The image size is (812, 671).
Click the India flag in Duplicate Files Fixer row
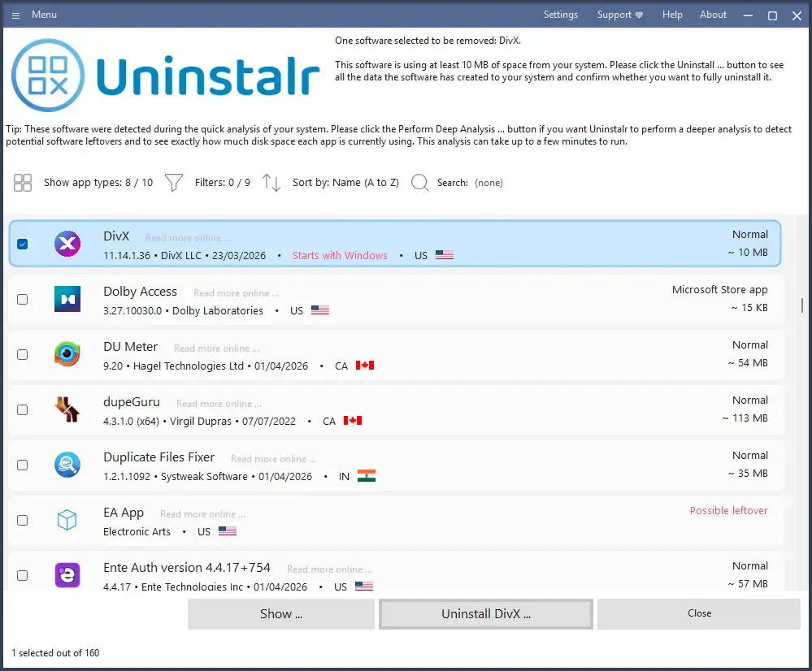(x=366, y=475)
